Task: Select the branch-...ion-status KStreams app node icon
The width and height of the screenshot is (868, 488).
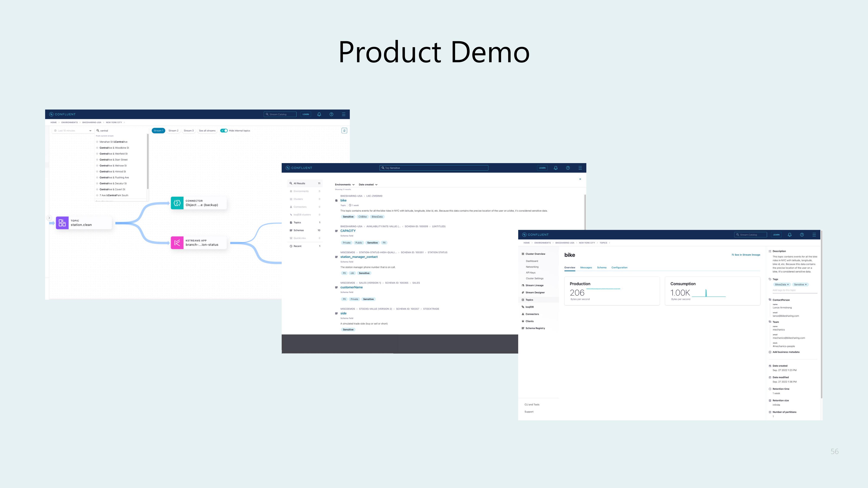Action: [177, 243]
